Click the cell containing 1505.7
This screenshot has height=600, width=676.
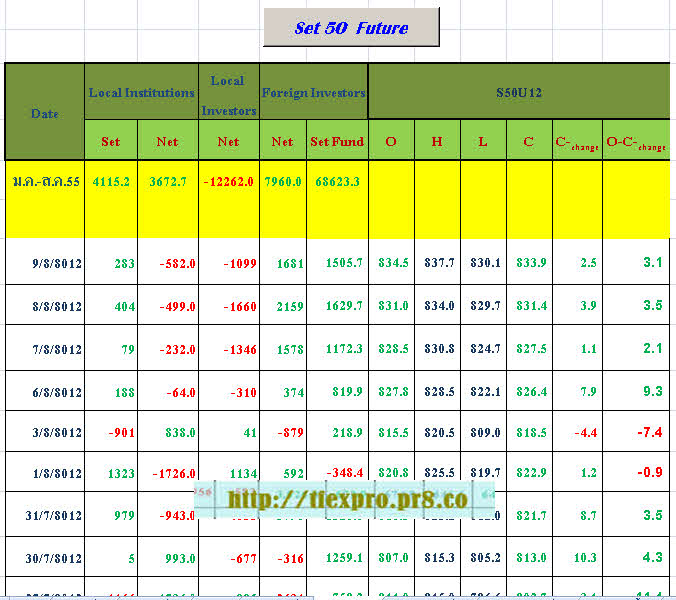pyautogui.click(x=337, y=263)
